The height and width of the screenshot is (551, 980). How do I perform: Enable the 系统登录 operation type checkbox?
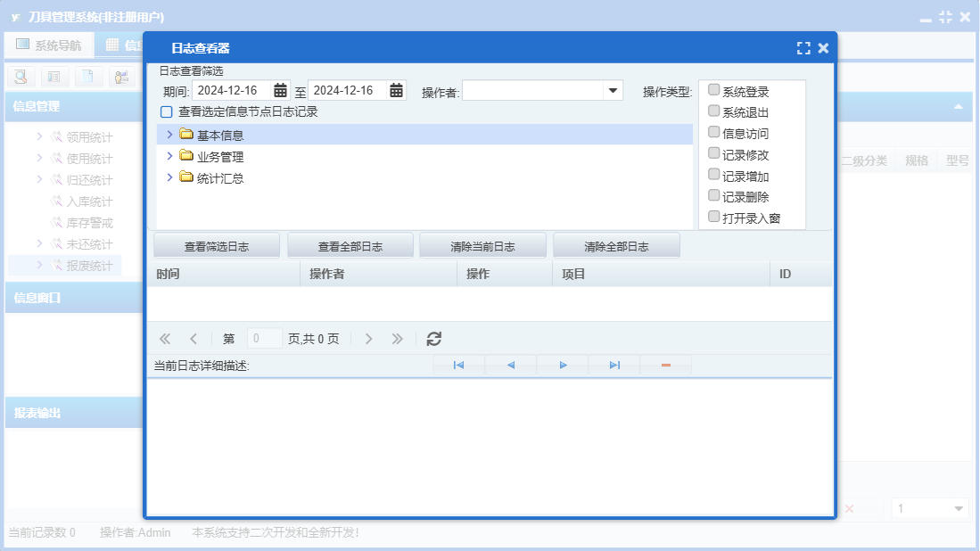713,90
